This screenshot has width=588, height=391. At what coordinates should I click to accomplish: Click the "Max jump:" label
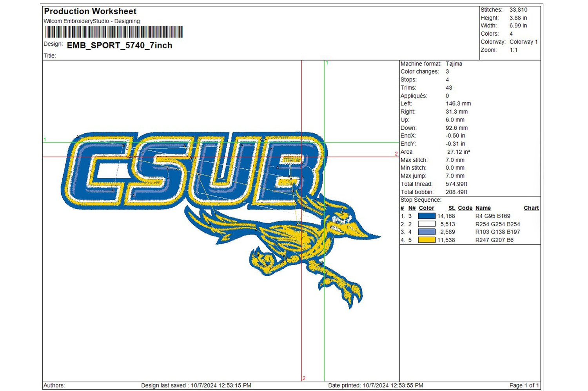(x=414, y=176)
